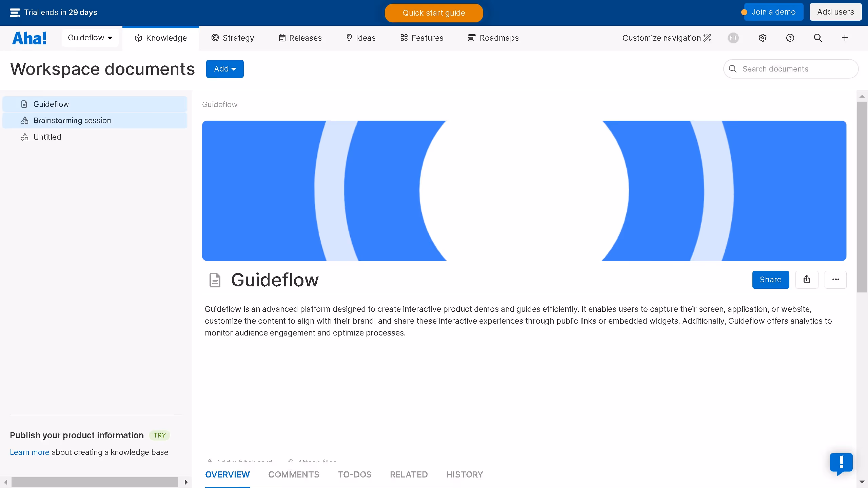The image size is (868, 488).
Task: Switch to the Comments tab
Action: pos(294,474)
